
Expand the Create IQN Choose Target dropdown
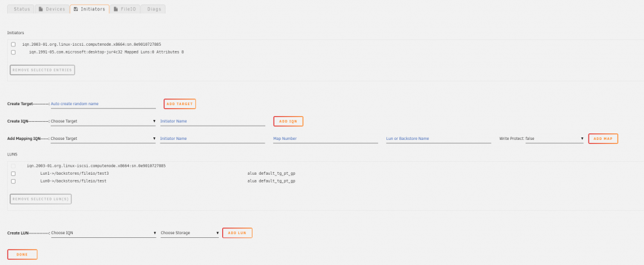[x=103, y=121]
